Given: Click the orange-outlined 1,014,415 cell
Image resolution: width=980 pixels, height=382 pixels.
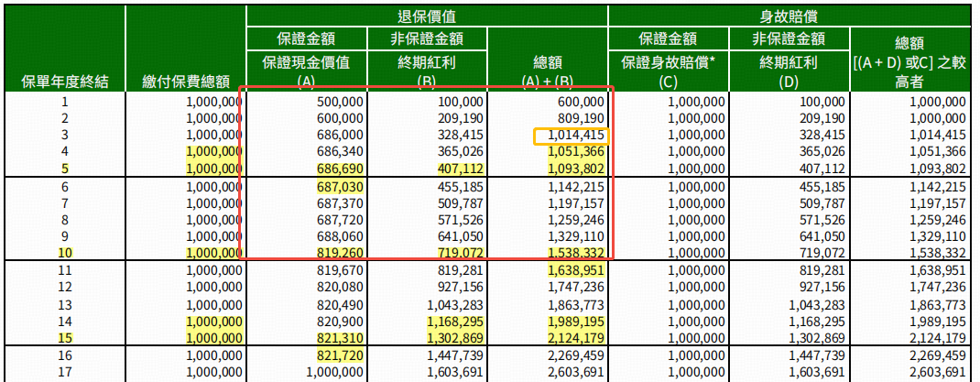Looking at the screenshot, I should [x=572, y=136].
